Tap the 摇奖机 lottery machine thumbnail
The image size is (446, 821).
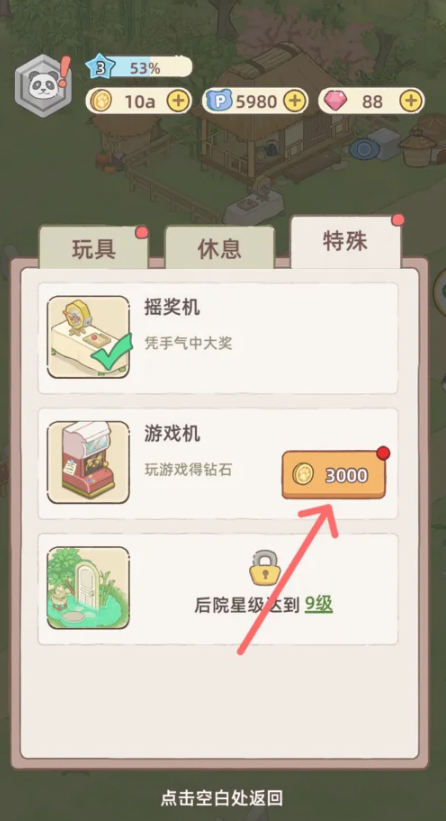[88, 337]
